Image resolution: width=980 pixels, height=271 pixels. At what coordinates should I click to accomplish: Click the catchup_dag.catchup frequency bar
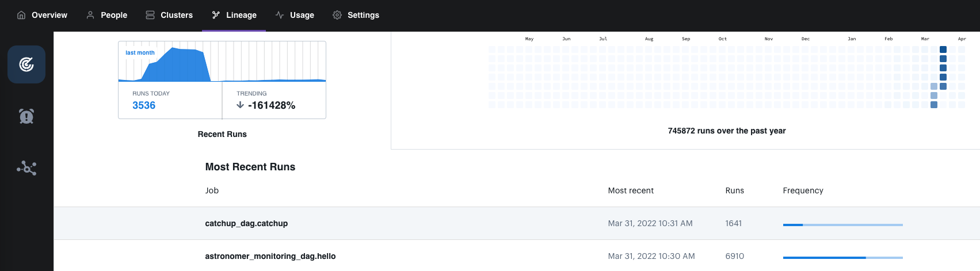tap(842, 225)
